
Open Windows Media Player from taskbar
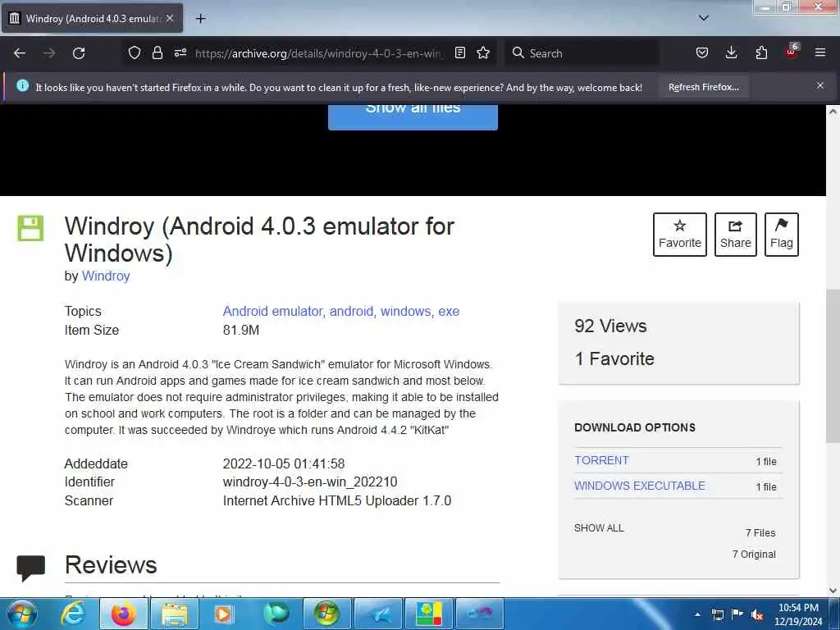tap(224, 614)
